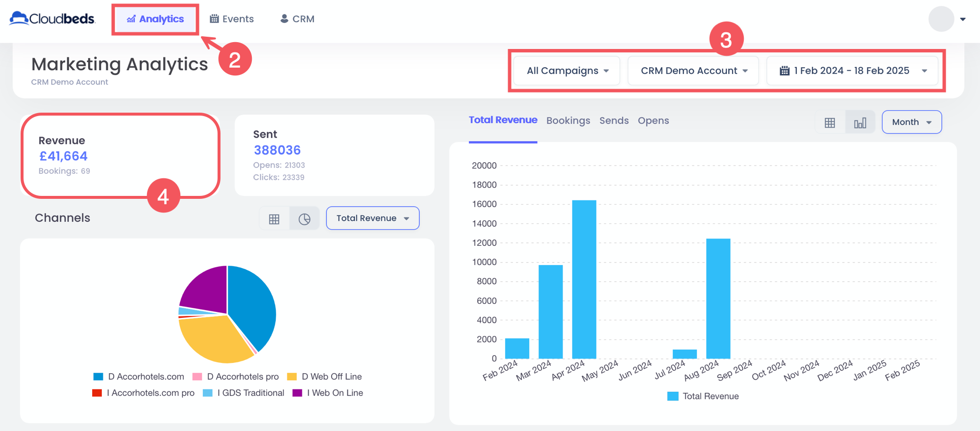This screenshot has height=431, width=980.
Task: View the Opens tab
Action: point(653,121)
